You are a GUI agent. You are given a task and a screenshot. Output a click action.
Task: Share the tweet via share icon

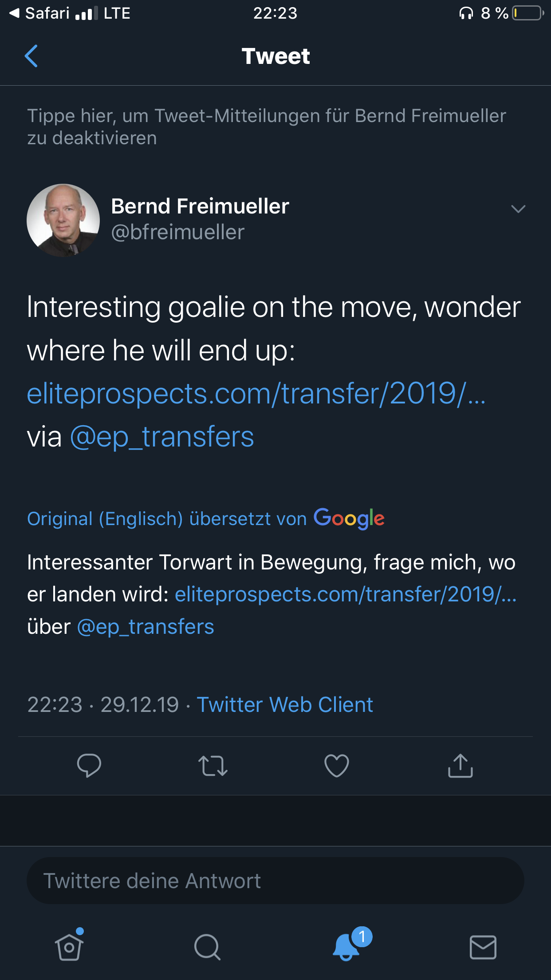coord(460,765)
